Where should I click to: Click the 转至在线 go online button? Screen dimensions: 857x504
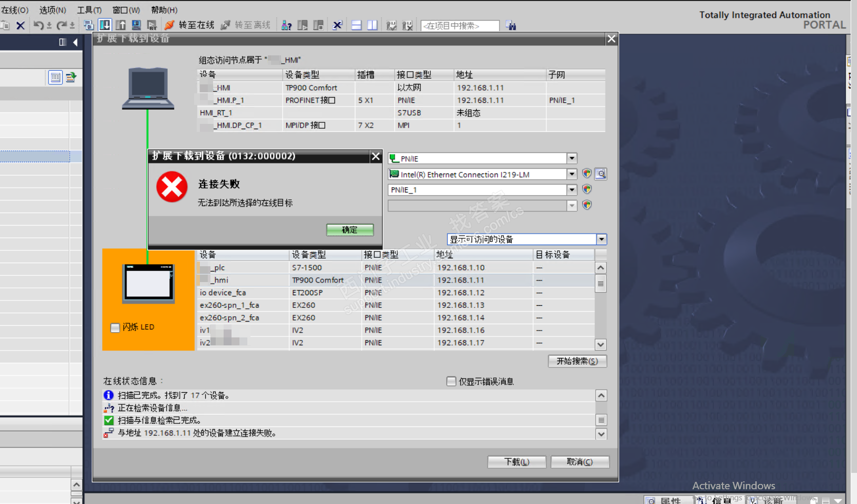(x=189, y=25)
